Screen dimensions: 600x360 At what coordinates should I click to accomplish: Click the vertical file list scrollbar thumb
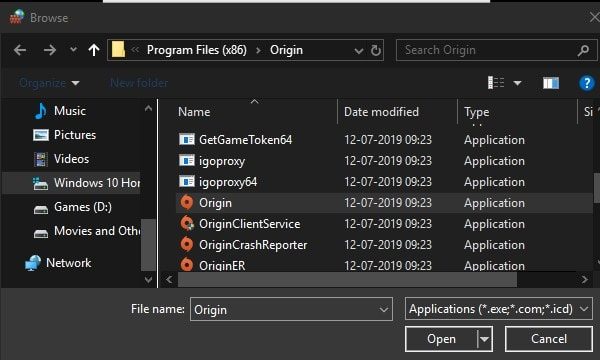click(x=597, y=188)
